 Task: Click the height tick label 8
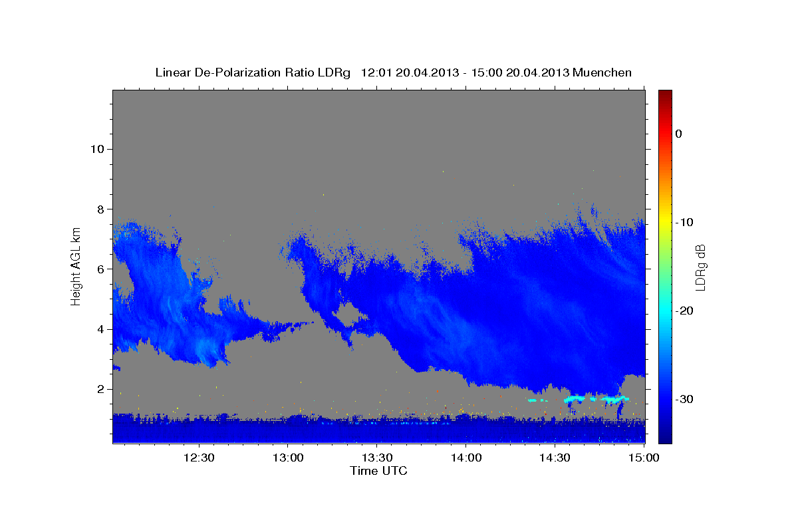click(100, 209)
